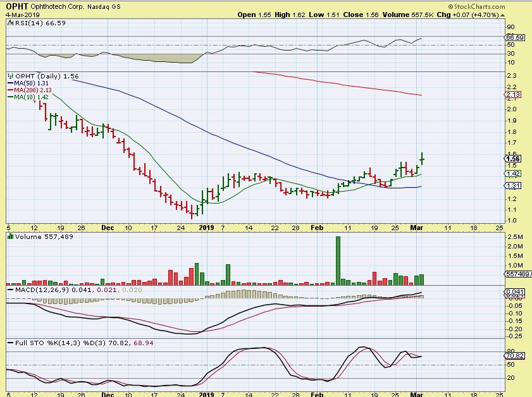Click the latest green price bar near 1.56
The image size is (532, 397).
(423, 159)
